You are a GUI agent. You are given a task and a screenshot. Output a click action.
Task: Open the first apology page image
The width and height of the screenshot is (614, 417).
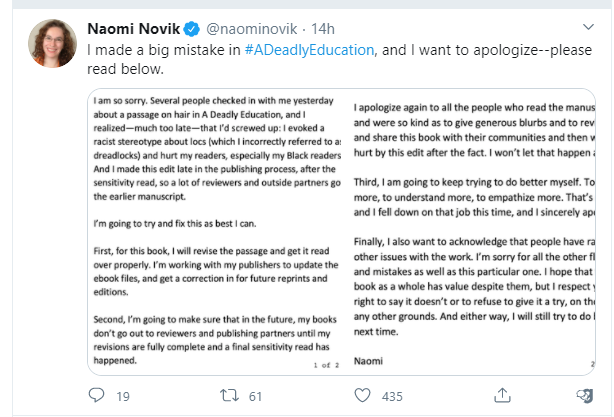[x=216, y=232]
